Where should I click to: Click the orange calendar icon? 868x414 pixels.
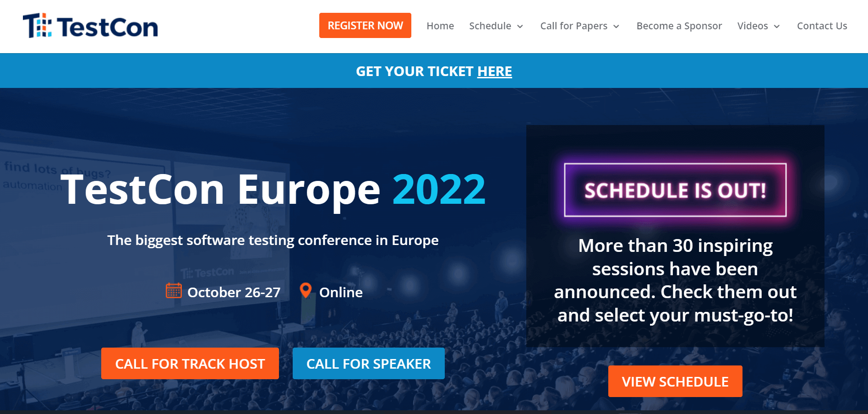(x=174, y=291)
